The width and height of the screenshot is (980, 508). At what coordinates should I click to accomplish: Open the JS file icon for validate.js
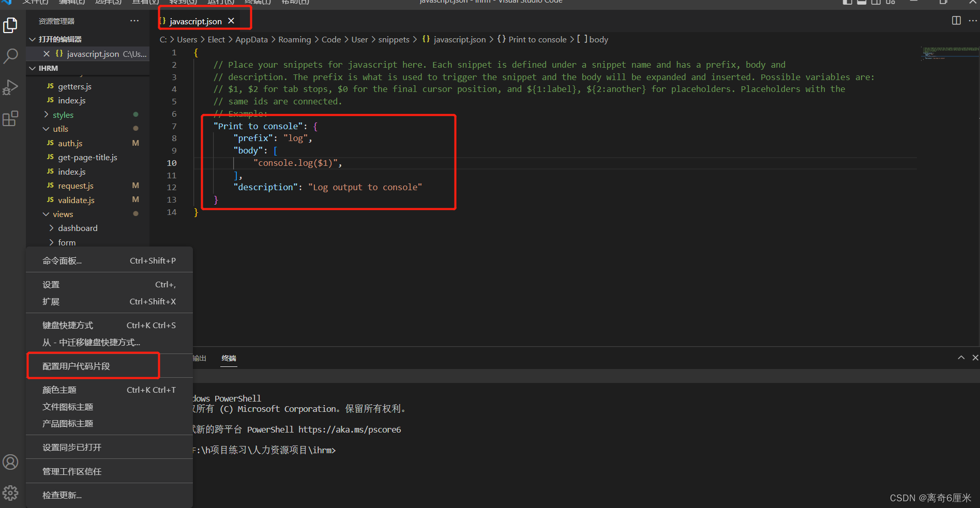pyautogui.click(x=50, y=200)
